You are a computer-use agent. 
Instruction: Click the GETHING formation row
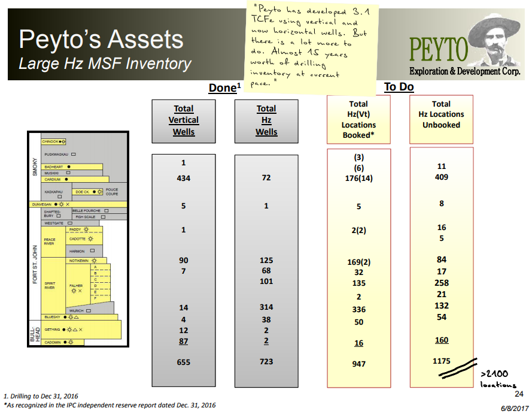coord(81,330)
